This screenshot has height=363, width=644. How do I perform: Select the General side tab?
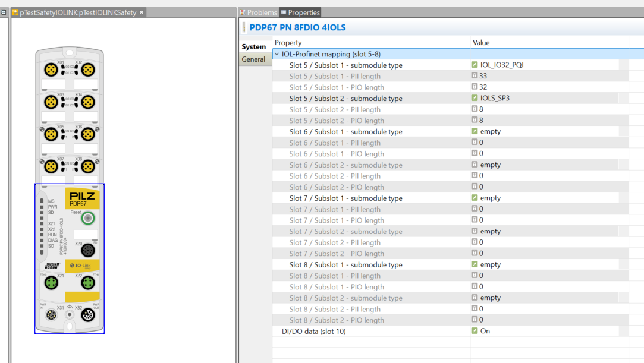coord(254,59)
